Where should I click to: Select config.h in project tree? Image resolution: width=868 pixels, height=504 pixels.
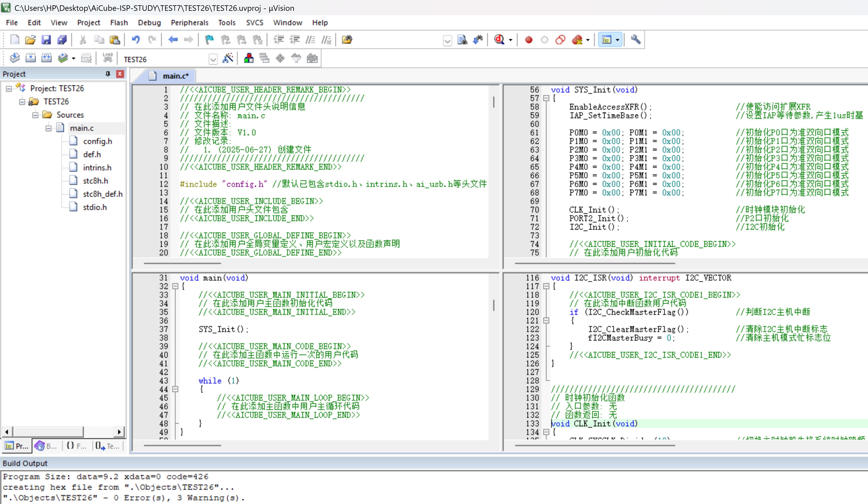click(97, 141)
